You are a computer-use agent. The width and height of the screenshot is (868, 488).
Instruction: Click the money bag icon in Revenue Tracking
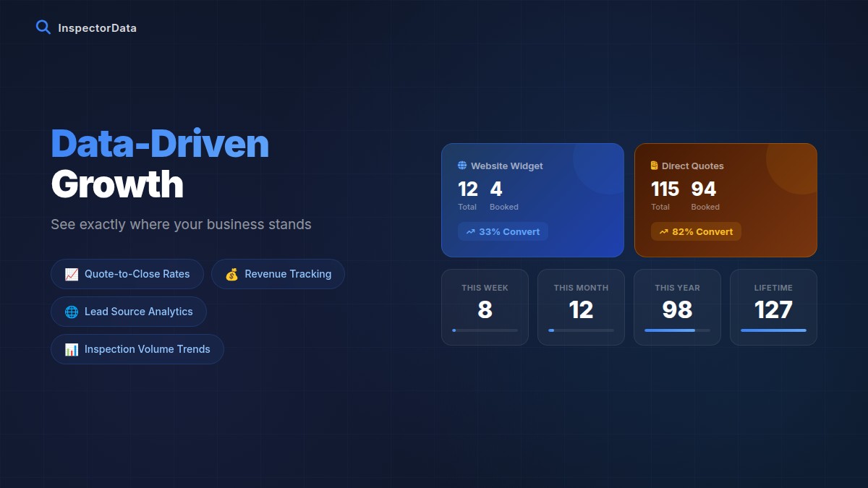pyautogui.click(x=231, y=274)
